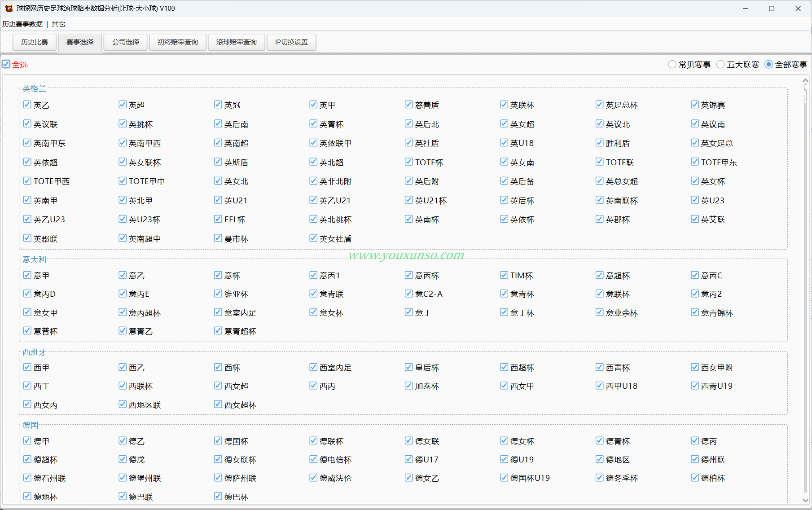Uncheck the 西甲 checkbox
This screenshot has height=510, width=812.
pos(27,367)
